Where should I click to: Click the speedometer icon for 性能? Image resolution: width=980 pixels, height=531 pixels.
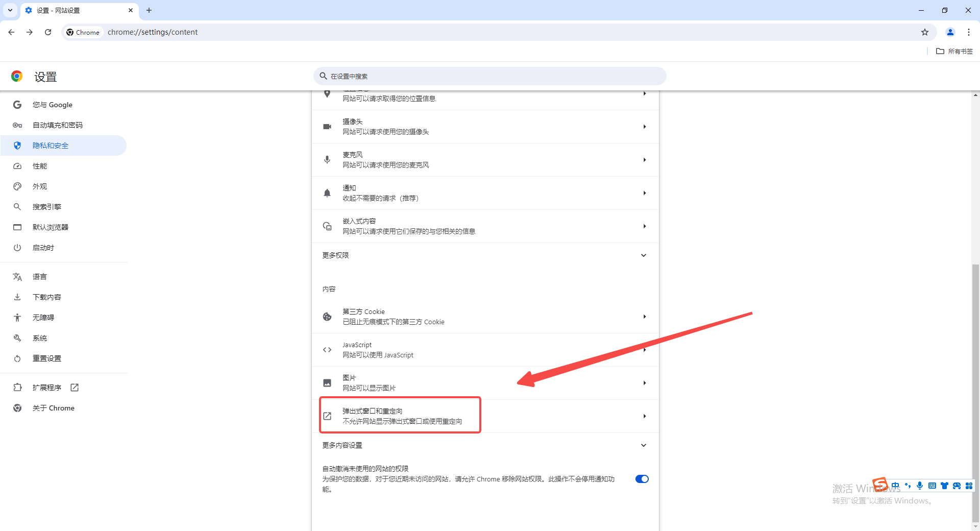coord(17,166)
